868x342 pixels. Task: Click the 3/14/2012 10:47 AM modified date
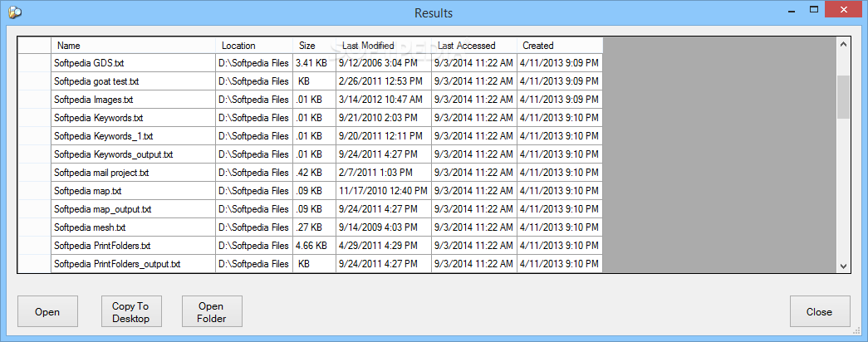click(384, 100)
